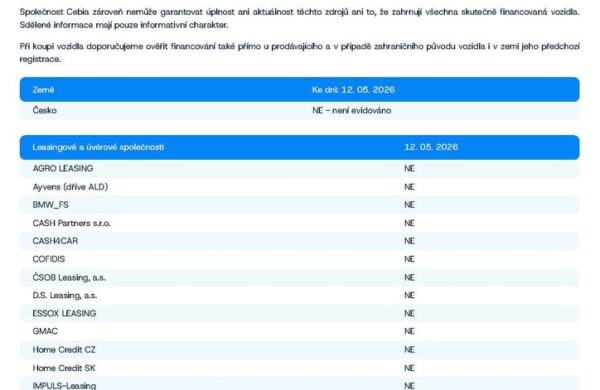Select the 'D.S. Leasing, a.s.' row name
The height and width of the screenshot is (390, 600).
click(x=65, y=295)
